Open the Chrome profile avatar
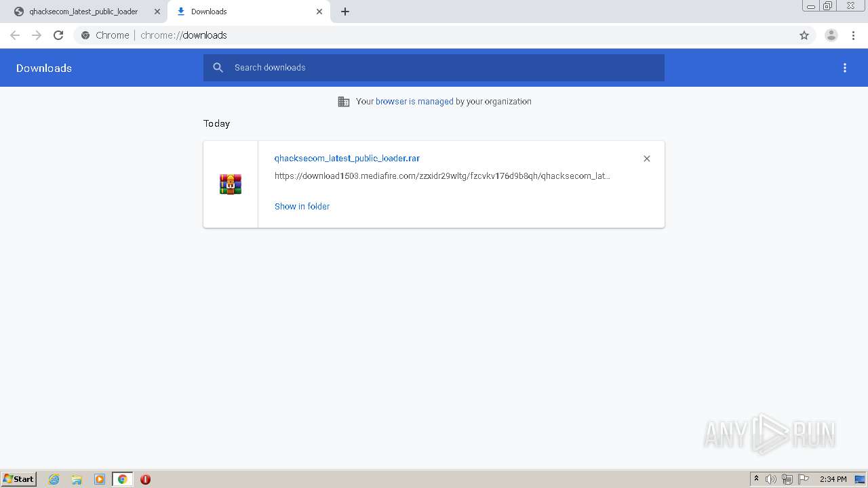This screenshot has height=488, width=868. coord(831,35)
